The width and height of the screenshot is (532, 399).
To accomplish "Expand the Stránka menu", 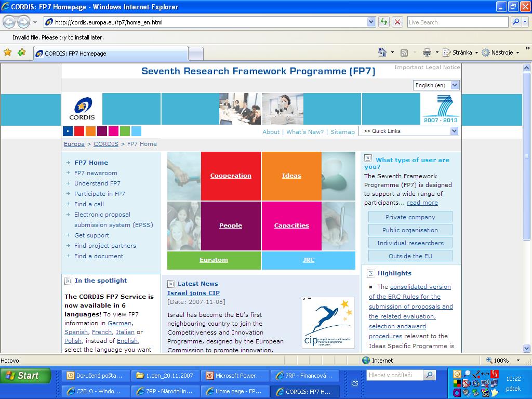I will tap(460, 52).
